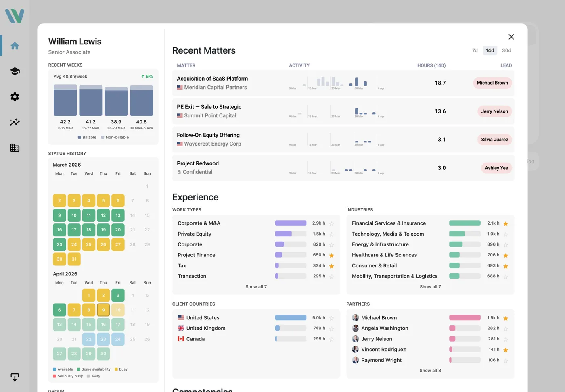Click Corporate & M&A hours bar
Viewport: 565px width, 392px height.
tap(291, 223)
